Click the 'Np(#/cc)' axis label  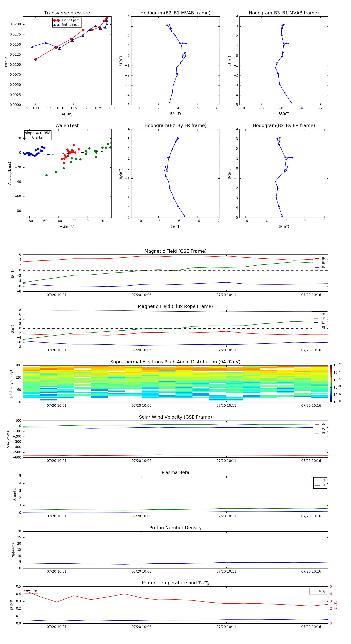coord(13,550)
